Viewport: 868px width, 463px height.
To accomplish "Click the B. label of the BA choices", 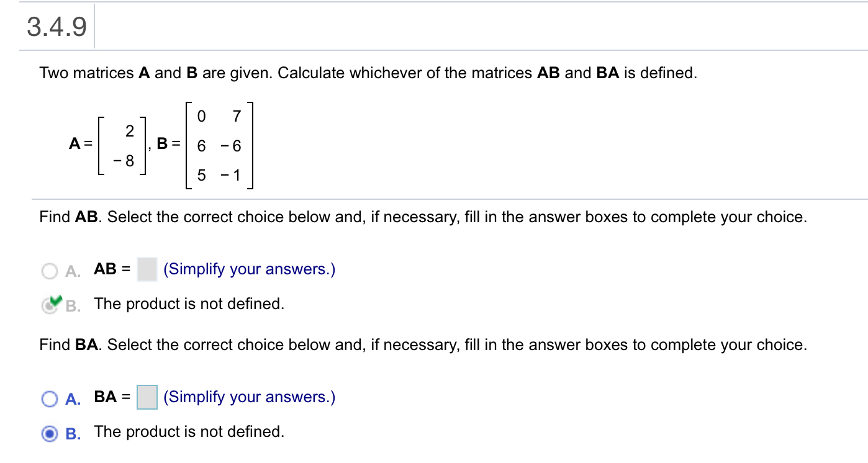I will click(73, 432).
